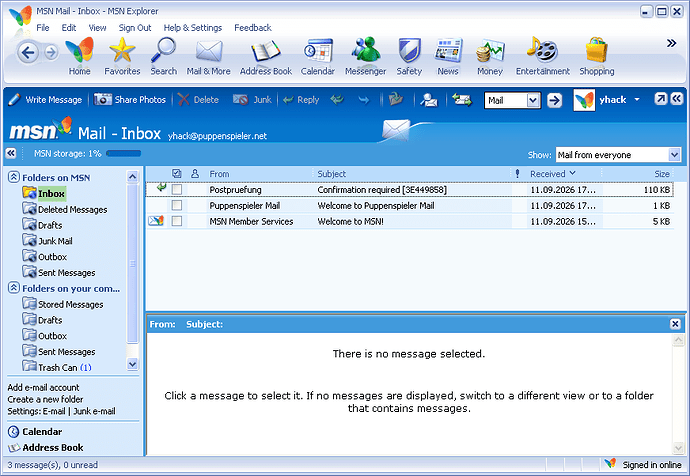Open Favorites star icon
Screen dimensions: 690x476
click(x=122, y=50)
